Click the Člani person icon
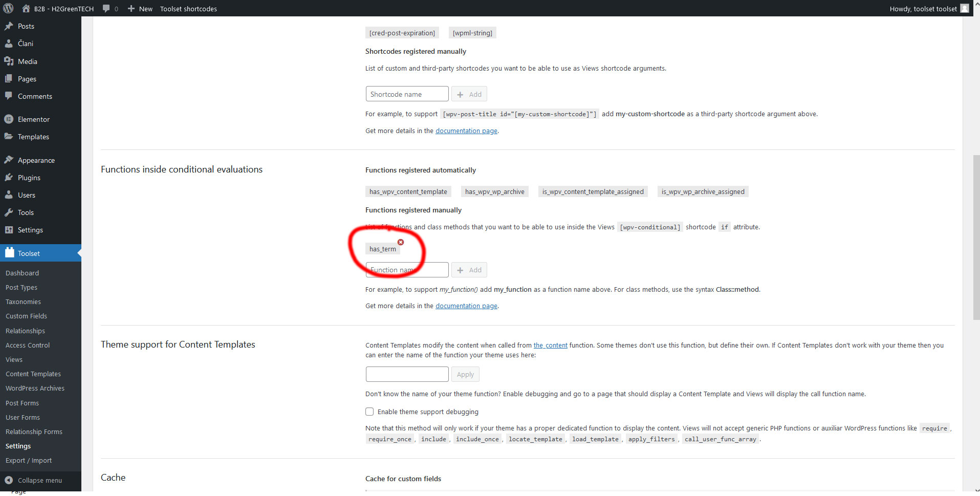This screenshot has height=496, width=980. click(x=9, y=44)
